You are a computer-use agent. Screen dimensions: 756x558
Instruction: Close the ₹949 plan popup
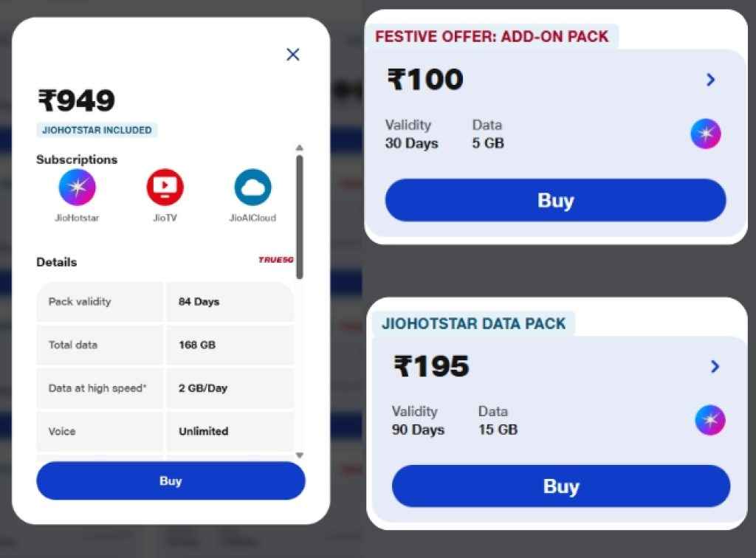click(x=292, y=55)
